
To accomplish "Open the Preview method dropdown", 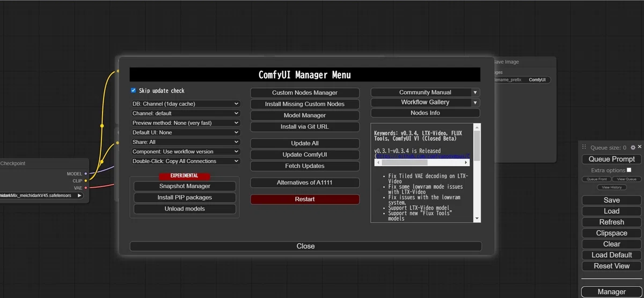I will click(x=186, y=123).
